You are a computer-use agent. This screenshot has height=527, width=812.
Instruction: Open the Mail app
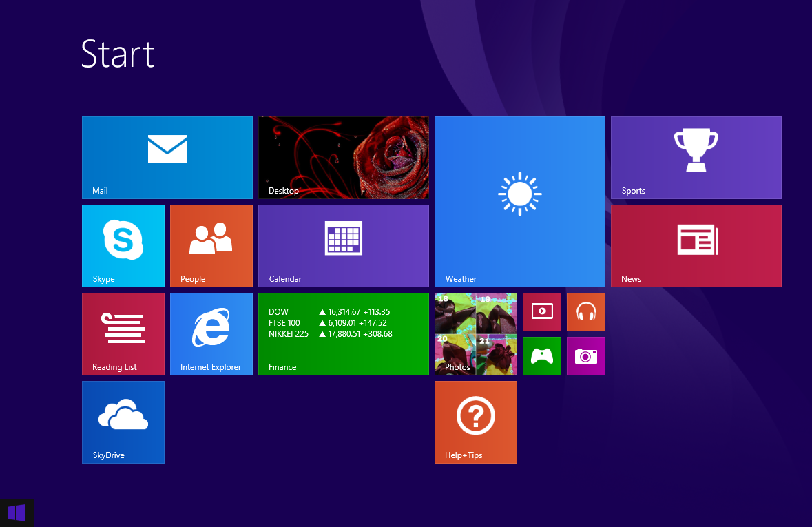167,157
